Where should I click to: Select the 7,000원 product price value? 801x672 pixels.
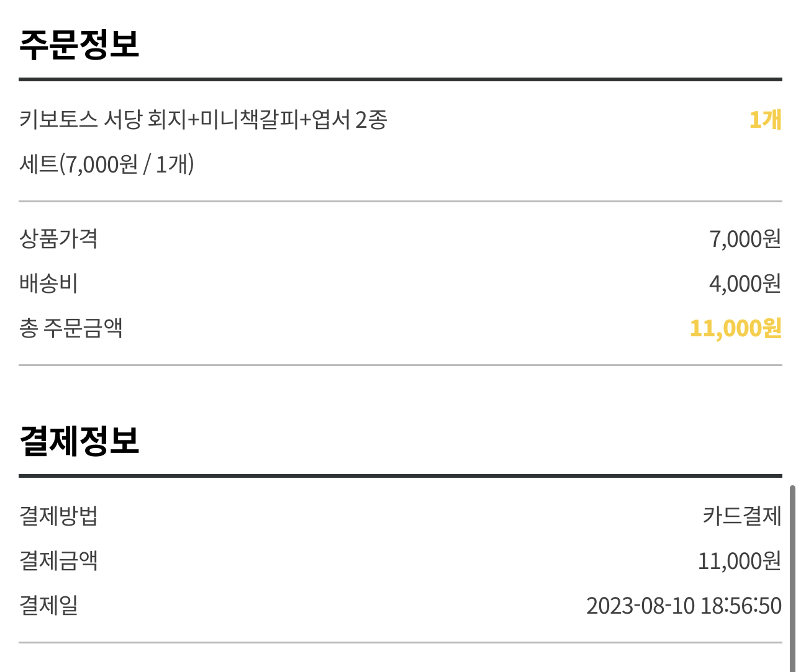click(744, 239)
